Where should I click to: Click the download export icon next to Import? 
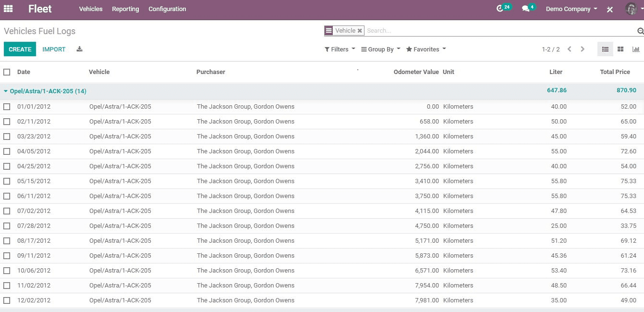coord(80,49)
